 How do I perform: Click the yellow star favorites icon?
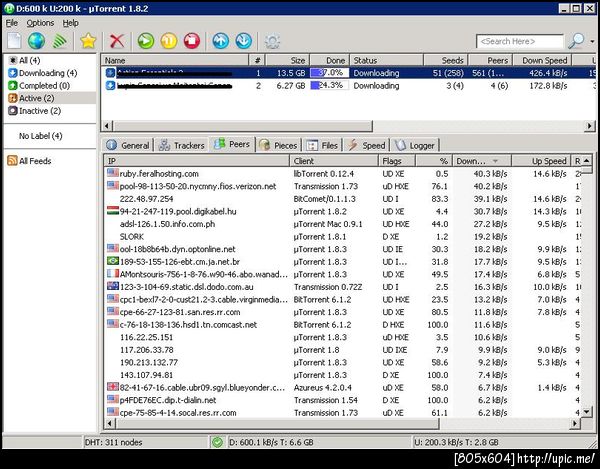(88, 41)
